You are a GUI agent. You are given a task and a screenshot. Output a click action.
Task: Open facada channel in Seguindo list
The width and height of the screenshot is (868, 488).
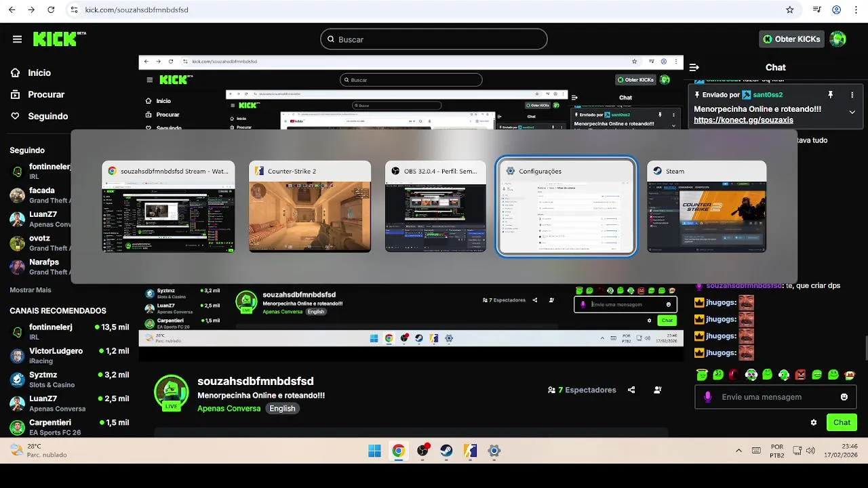click(x=41, y=195)
